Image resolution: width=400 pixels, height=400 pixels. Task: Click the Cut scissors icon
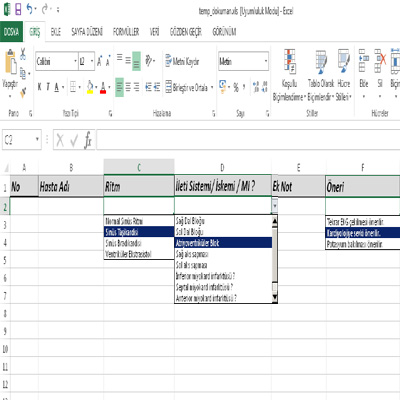coord(23,54)
